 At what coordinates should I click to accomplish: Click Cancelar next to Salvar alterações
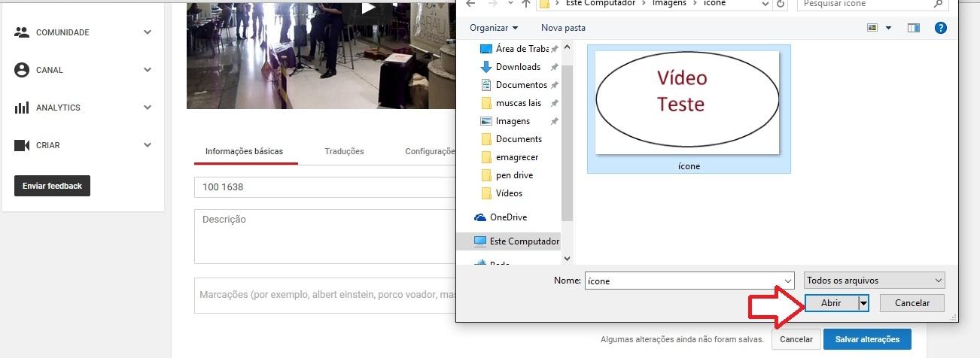click(796, 339)
